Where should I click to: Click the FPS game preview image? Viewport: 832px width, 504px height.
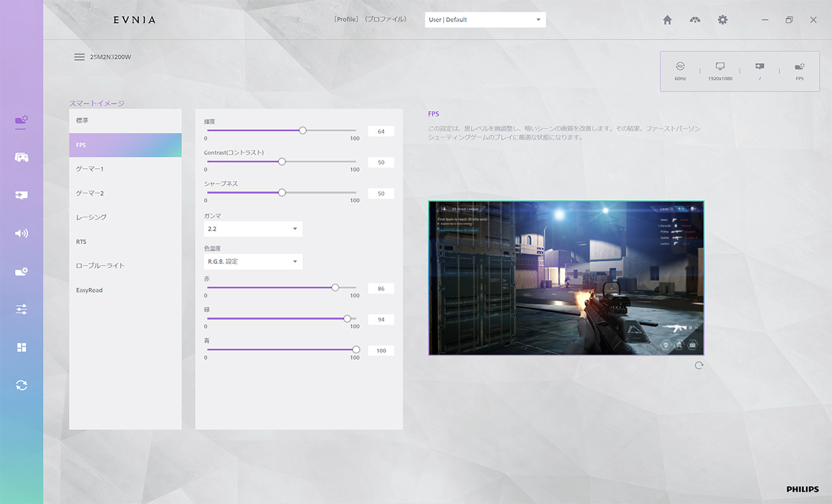tap(566, 278)
